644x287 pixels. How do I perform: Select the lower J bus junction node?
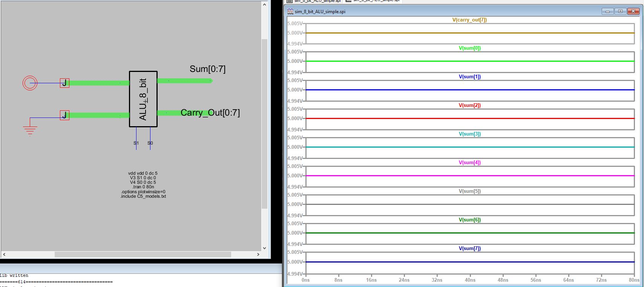coord(64,115)
